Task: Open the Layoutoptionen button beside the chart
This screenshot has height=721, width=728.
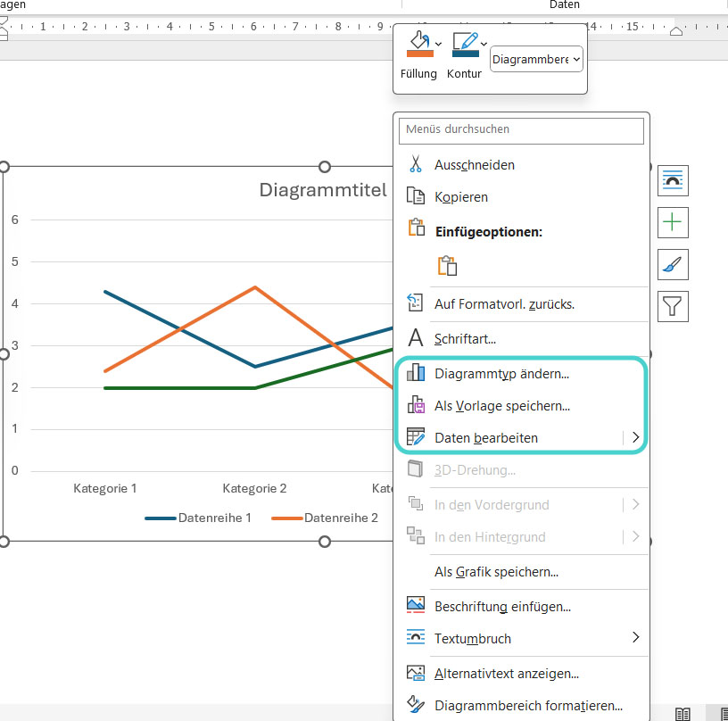Action: coord(673,180)
